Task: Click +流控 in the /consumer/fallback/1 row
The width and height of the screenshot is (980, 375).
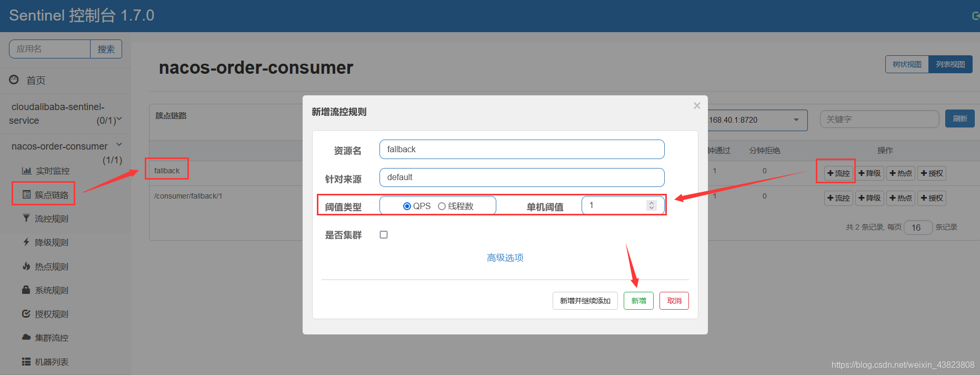Action: [x=838, y=198]
